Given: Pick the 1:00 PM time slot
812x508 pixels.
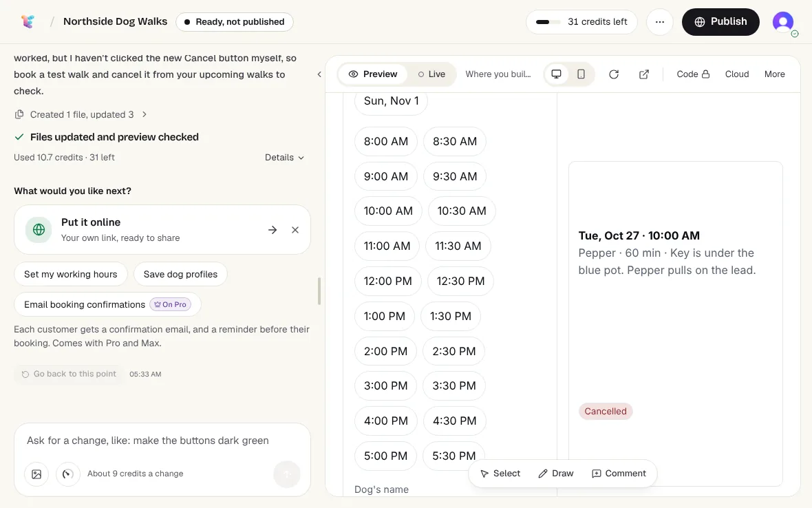Looking at the screenshot, I should click(384, 317).
